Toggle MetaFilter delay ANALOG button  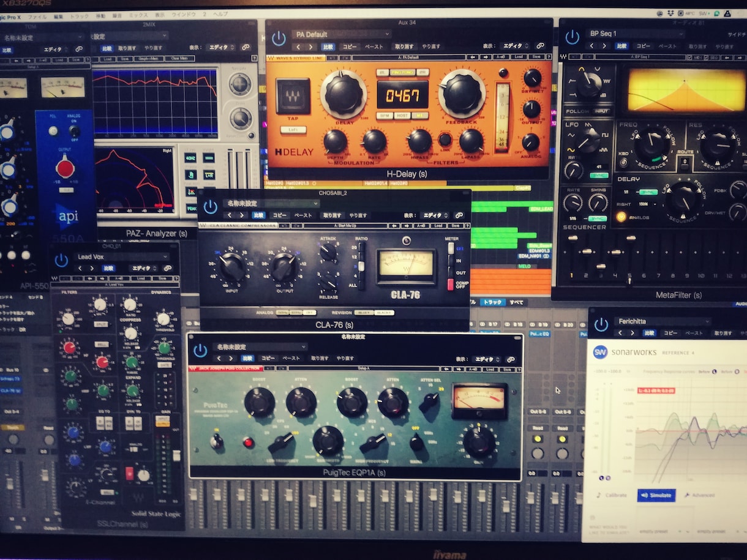pos(621,216)
